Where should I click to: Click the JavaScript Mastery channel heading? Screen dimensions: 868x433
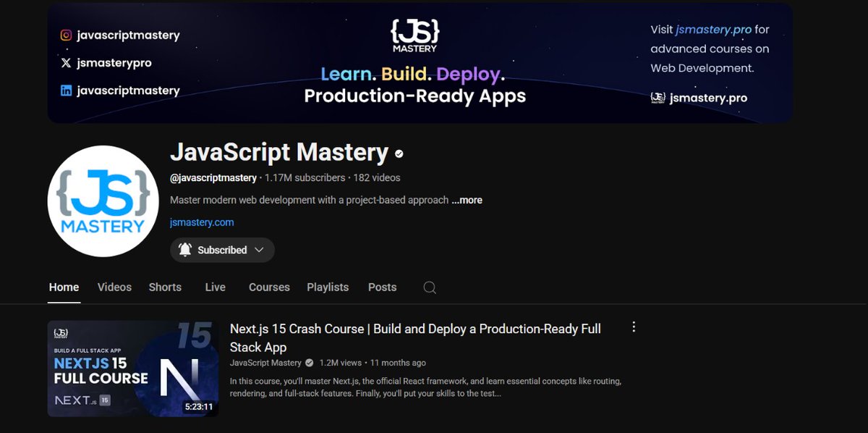pyautogui.click(x=279, y=153)
